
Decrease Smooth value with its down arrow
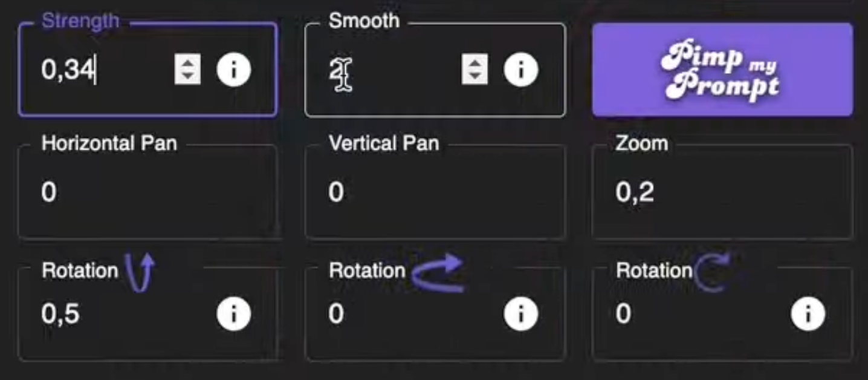[x=474, y=75]
